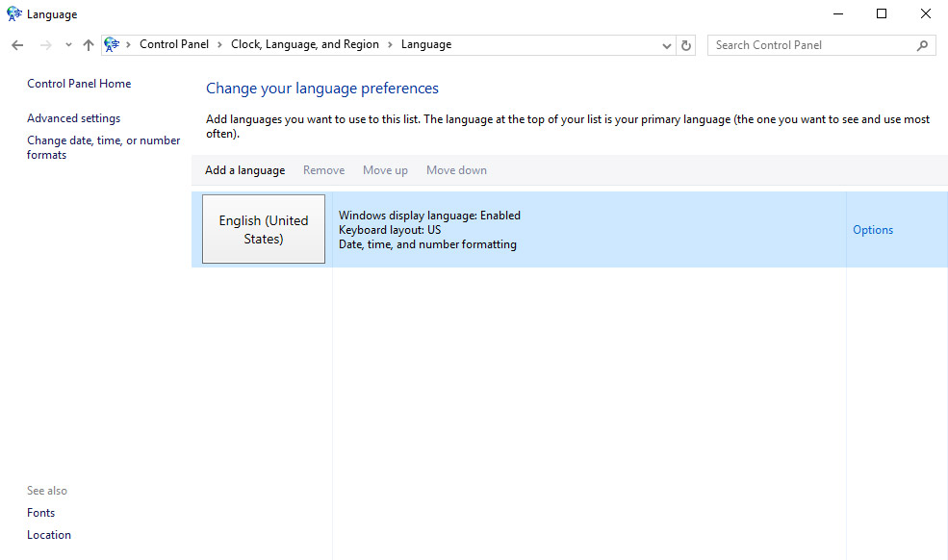This screenshot has height=560, width=948.
Task: Open the Advanced settings link
Action: [x=73, y=117]
